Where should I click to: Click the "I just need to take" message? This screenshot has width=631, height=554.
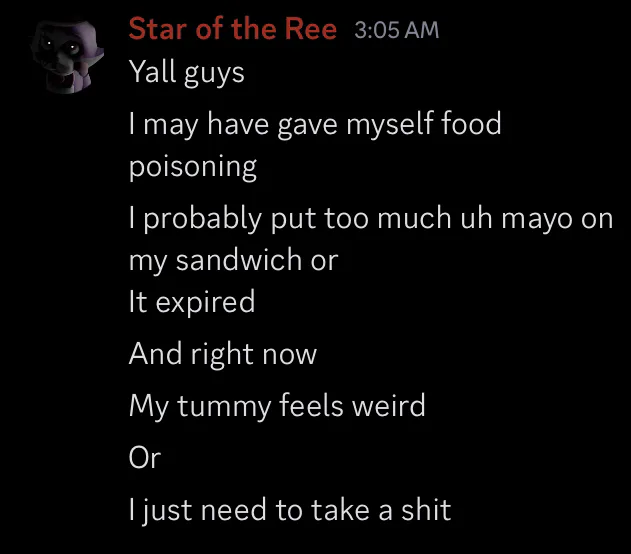click(x=290, y=510)
